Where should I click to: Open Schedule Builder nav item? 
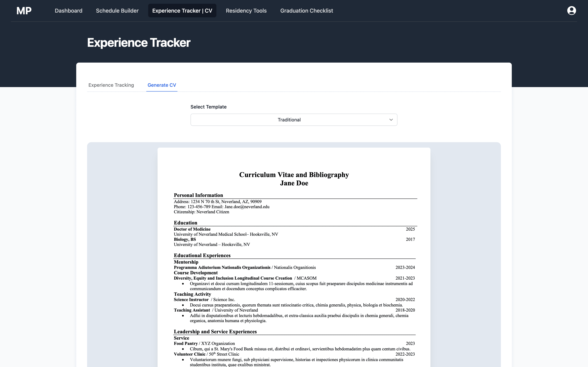coord(117,11)
